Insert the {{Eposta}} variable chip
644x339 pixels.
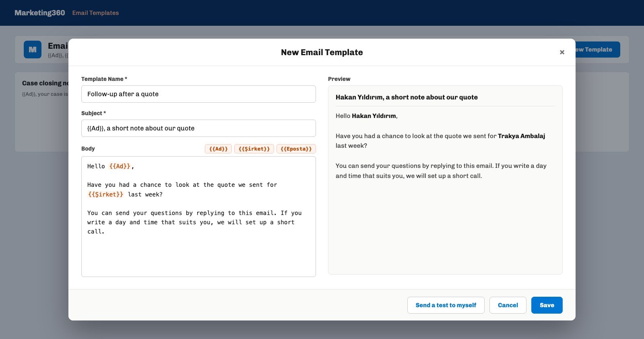pyautogui.click(x=296, y=149)
